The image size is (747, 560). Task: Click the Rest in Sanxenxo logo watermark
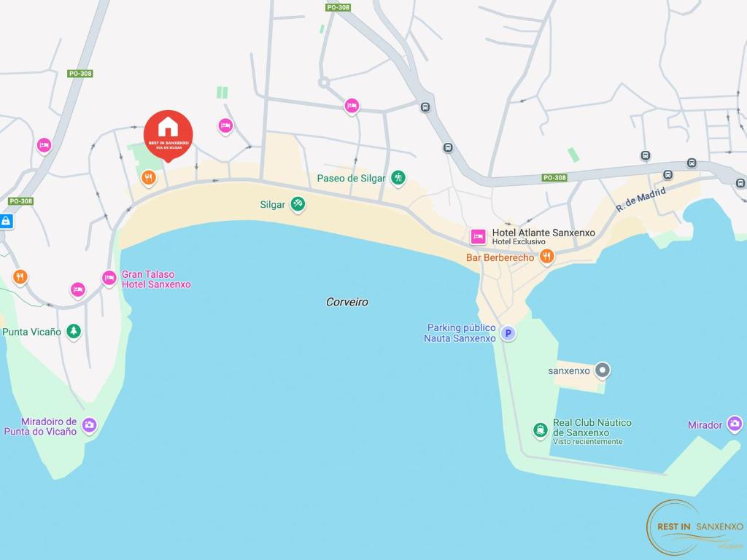coord(696,528)
